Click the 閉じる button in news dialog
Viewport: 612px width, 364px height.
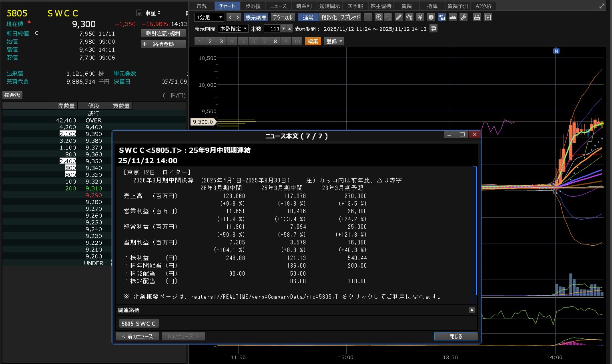(x=455, y=336)
